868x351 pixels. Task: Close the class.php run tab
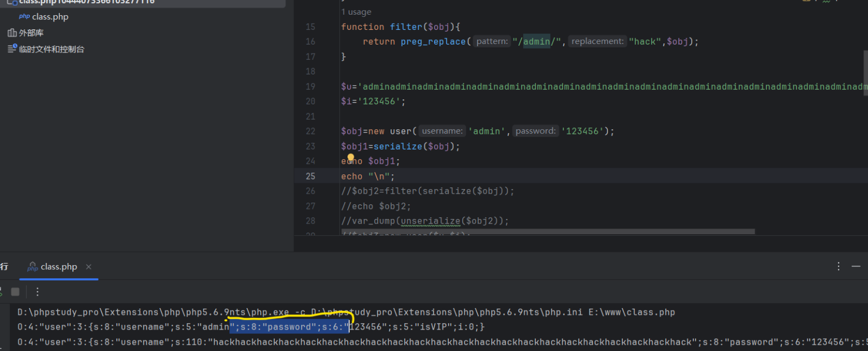pyautogui.click(x=88, y=267)
